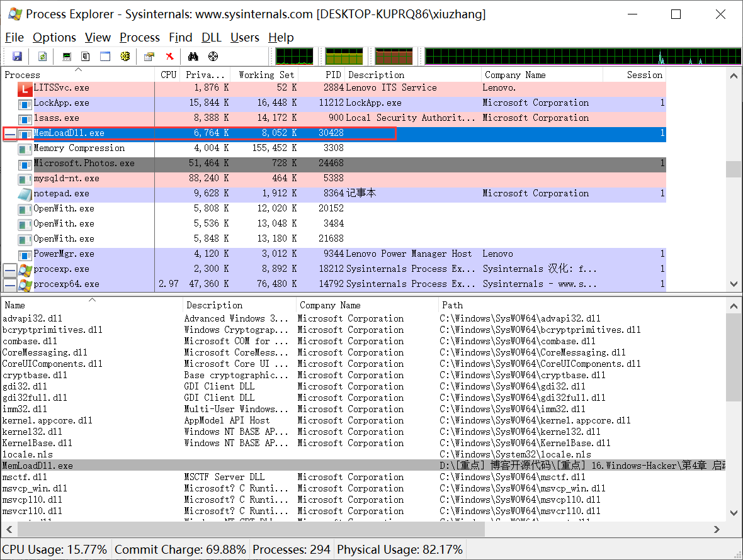743x560 pixels.
Task: Click the binoculars Find Handle icon
Action: (193, 57)
